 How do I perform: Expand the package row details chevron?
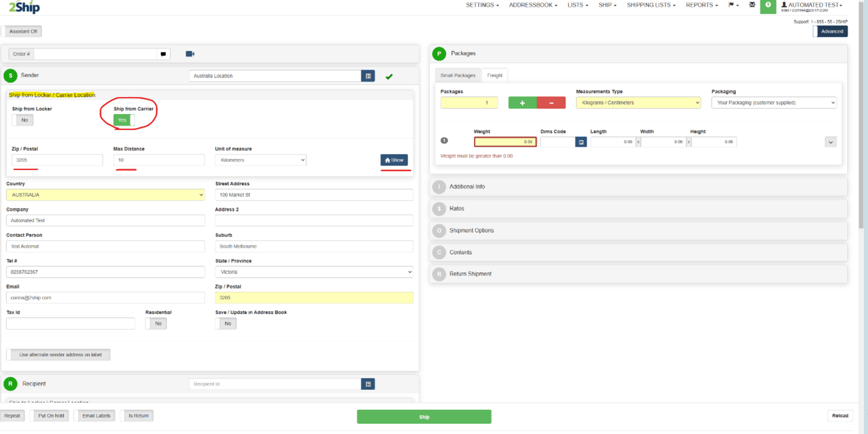click(x=830, y=142)
